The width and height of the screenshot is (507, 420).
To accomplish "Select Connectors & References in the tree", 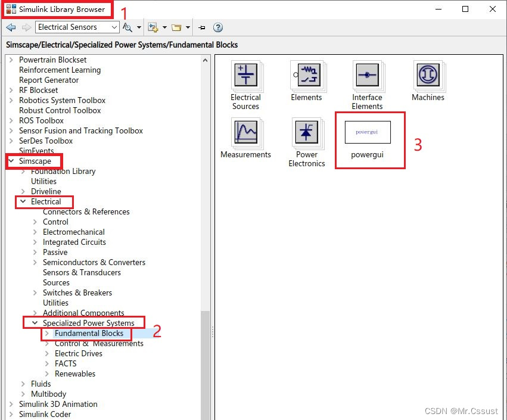I will pyautogui.click(x=86, y=211).
